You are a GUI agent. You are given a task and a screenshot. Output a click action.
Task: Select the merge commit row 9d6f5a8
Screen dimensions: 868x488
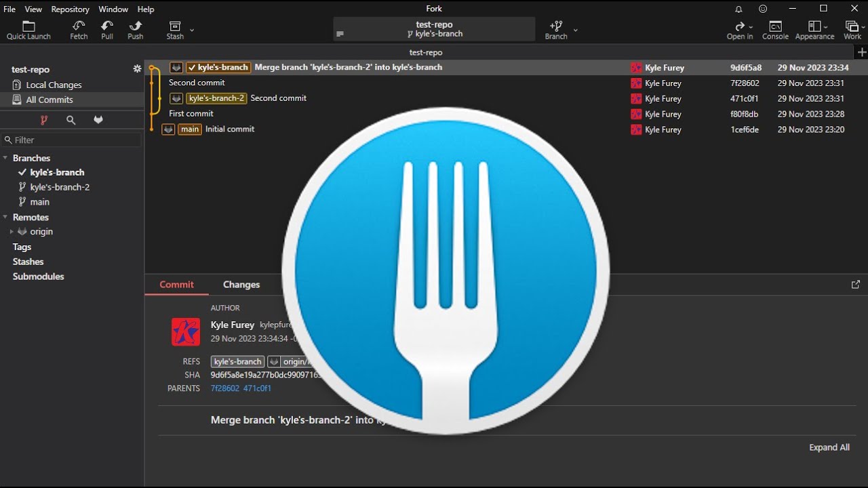point(506,67)
